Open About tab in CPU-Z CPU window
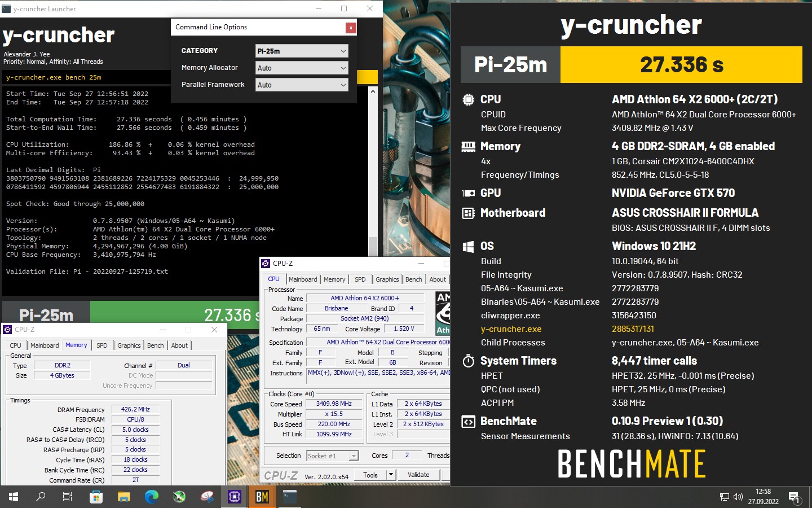This screenshot has height=508, width=812. coord(438,279)
